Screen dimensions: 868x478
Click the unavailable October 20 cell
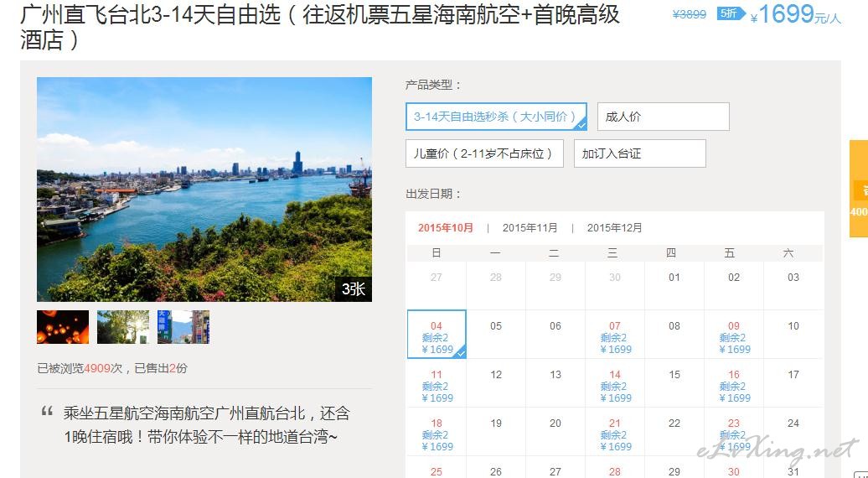[555, 432]
